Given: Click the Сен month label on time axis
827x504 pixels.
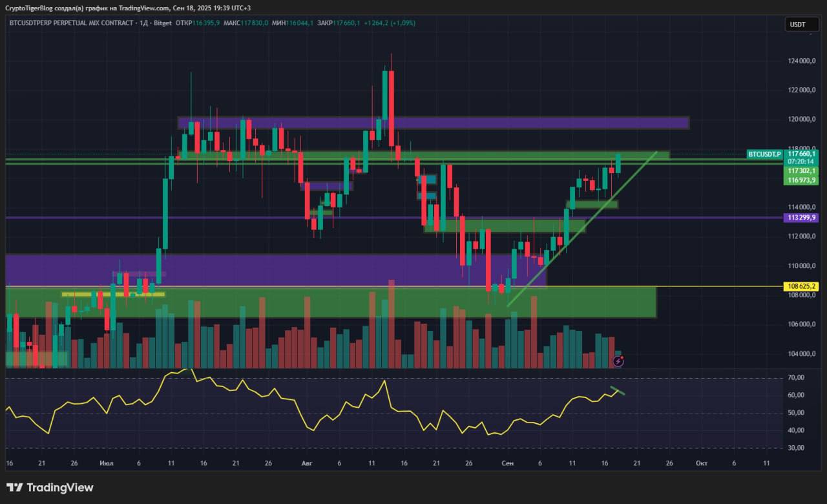Looking at the screenshot, I should tap(507, 463).
